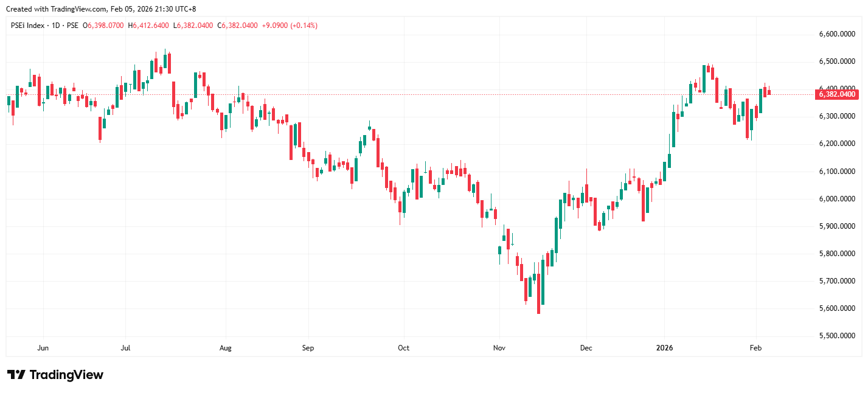Click the red 6,382.0400 current price tag
868x393 pixels.
836,94
